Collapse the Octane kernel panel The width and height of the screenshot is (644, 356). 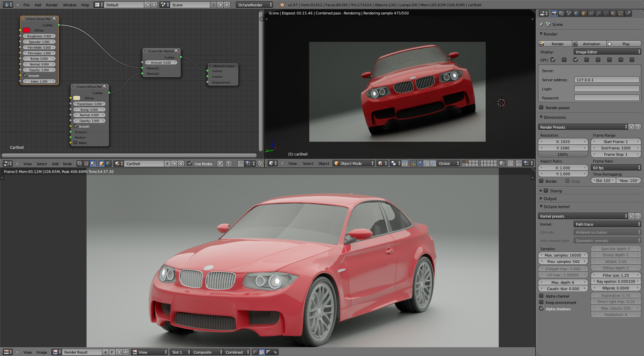pos(541,207)
